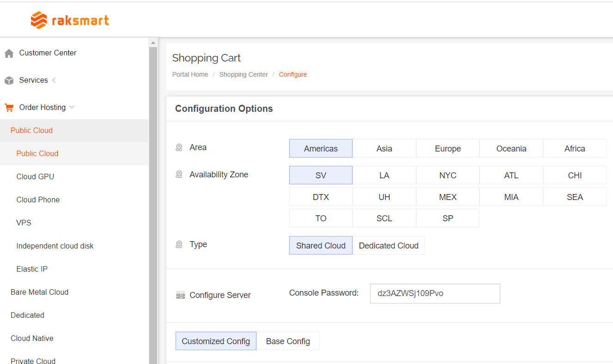Viewport: 613px width, 364px height.
Task: Choose CHI availability zone
Action: coord(575,175)
